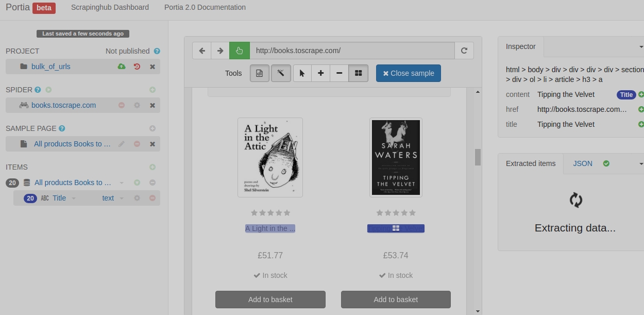Click the help icon next to SPIDER
Screen dimensions: 644x315
tap(38, 90)
